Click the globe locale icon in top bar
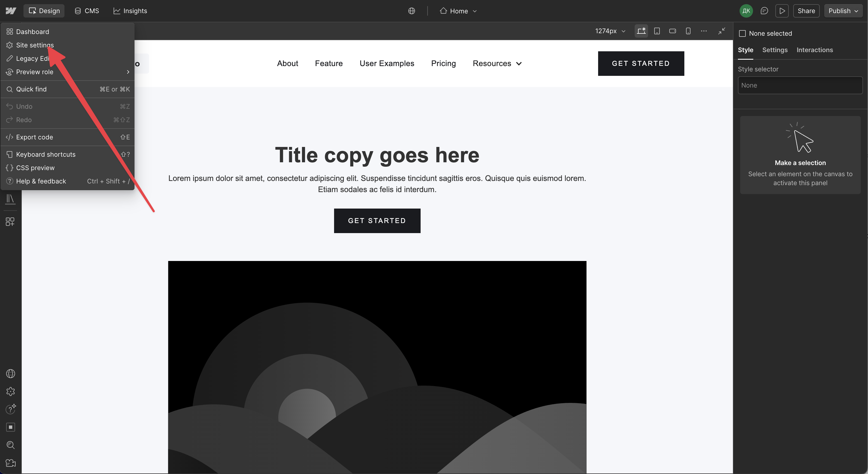Viewport: 868px width, 474px height. [411, 11]
